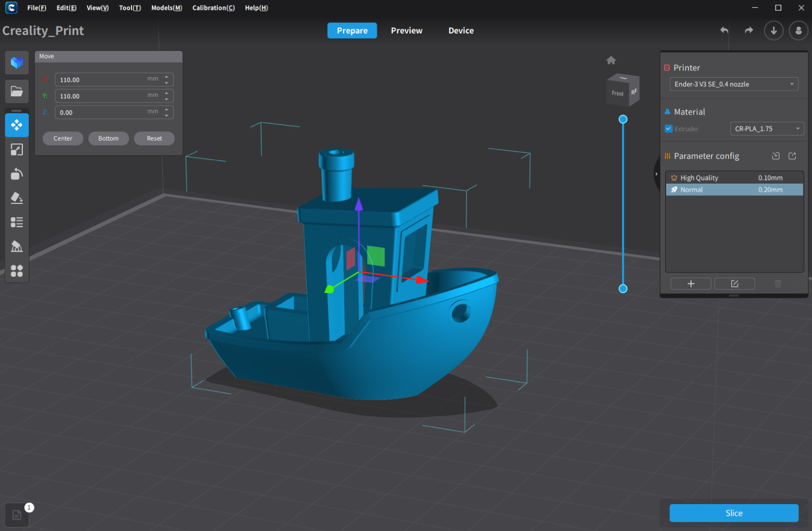The width and height of the screenshot is (812, 531).
Task: Click the download arrow circle icon
Action: pos(773,30)
